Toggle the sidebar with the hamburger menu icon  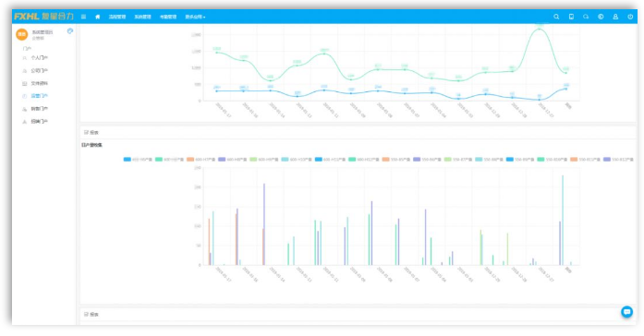coord(83,17)
